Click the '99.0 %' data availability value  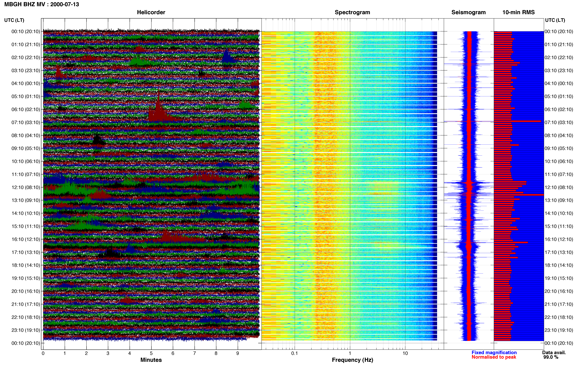point(551,357)
